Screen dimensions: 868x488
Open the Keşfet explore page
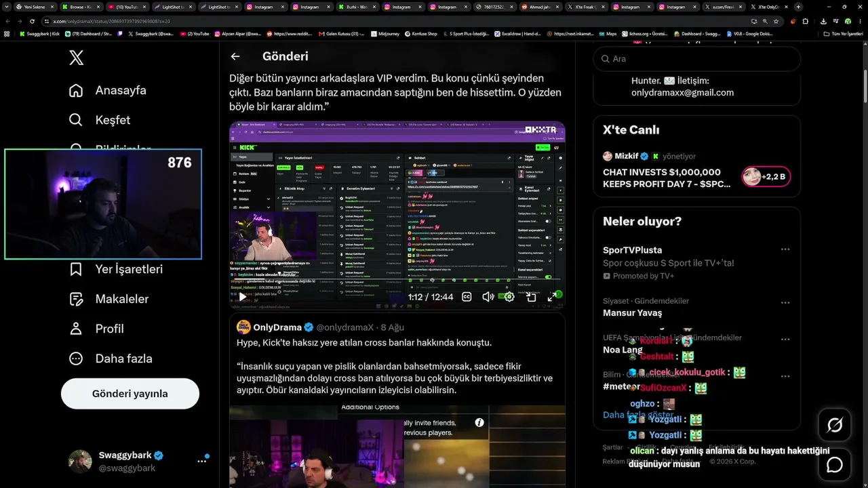click(x=100, y=120)
